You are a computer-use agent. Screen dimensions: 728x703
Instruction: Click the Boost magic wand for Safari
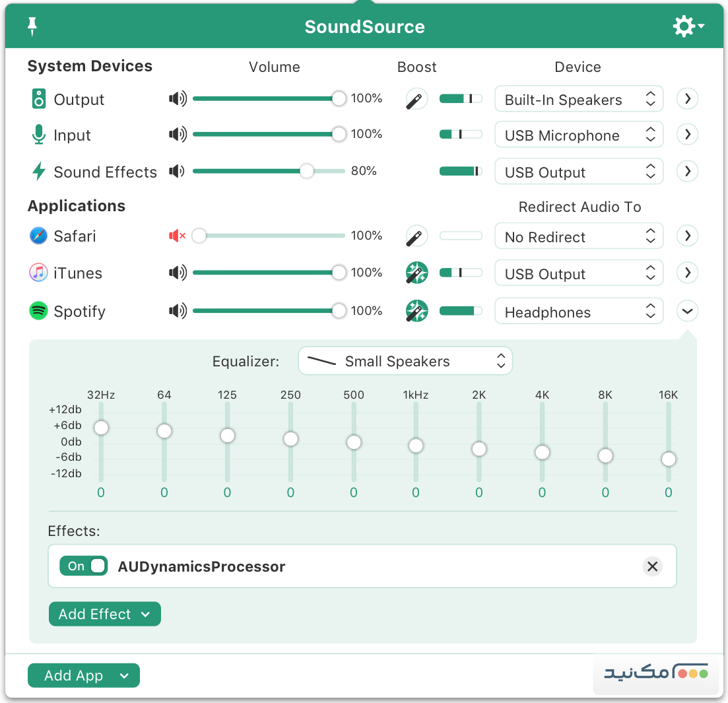[x=416, y=236]
